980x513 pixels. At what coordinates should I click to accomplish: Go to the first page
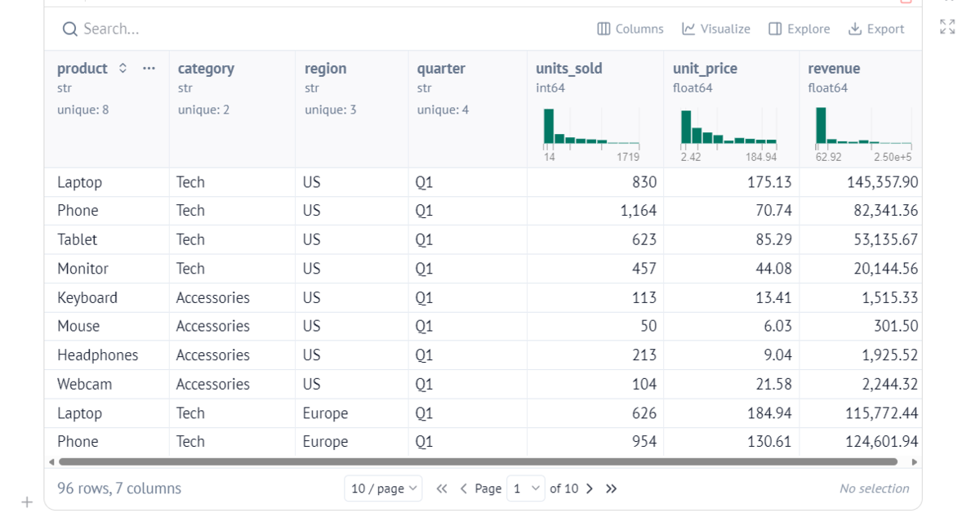click(x=442, y=488)
